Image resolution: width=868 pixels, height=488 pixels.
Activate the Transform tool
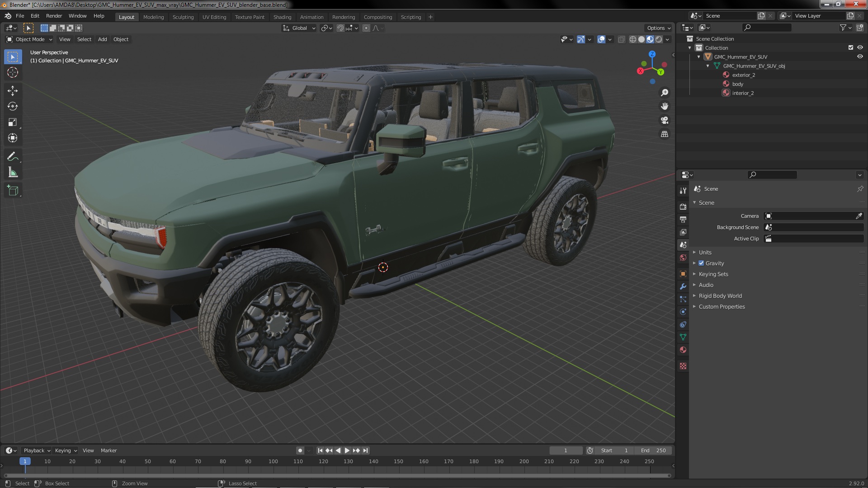[13, 138]
